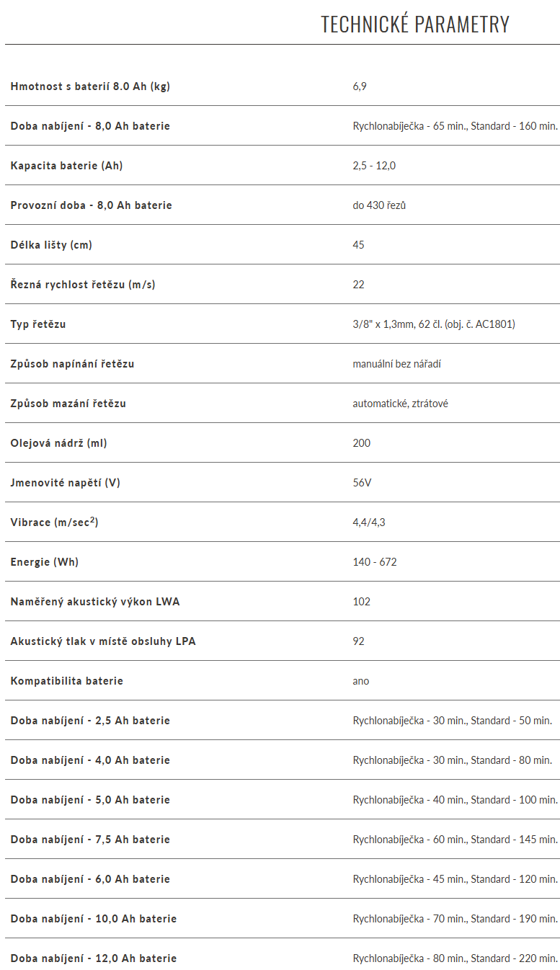This screenshot has height=970, width=560.
Task: Select the 'do 430 řezů' value
Action: coord(379,205)
